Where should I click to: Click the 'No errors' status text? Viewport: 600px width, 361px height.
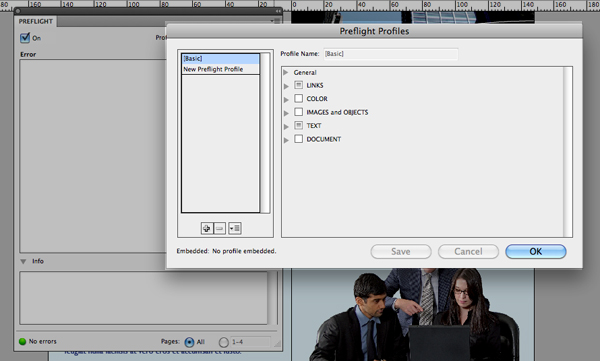tap(42, 341)
